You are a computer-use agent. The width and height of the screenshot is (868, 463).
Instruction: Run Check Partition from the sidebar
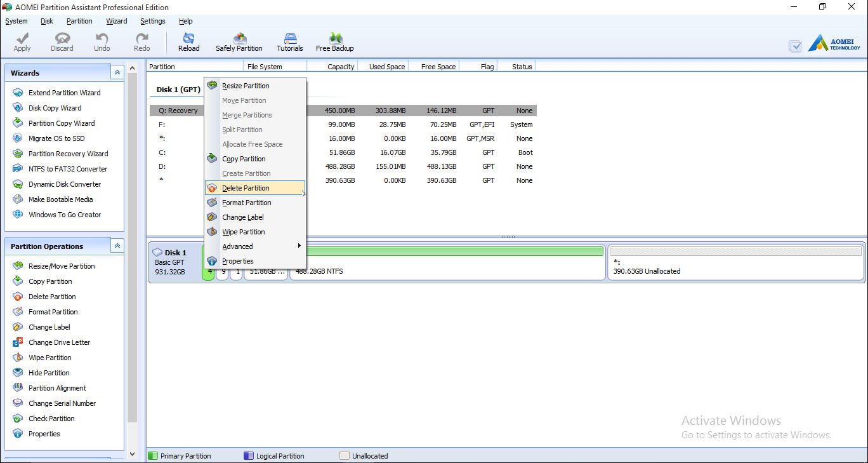44,419
